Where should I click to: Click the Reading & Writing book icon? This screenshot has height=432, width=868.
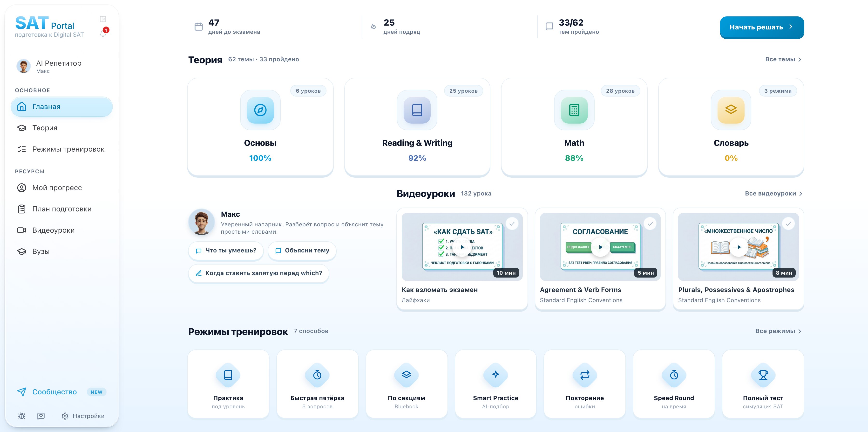(x=417, y=110)
